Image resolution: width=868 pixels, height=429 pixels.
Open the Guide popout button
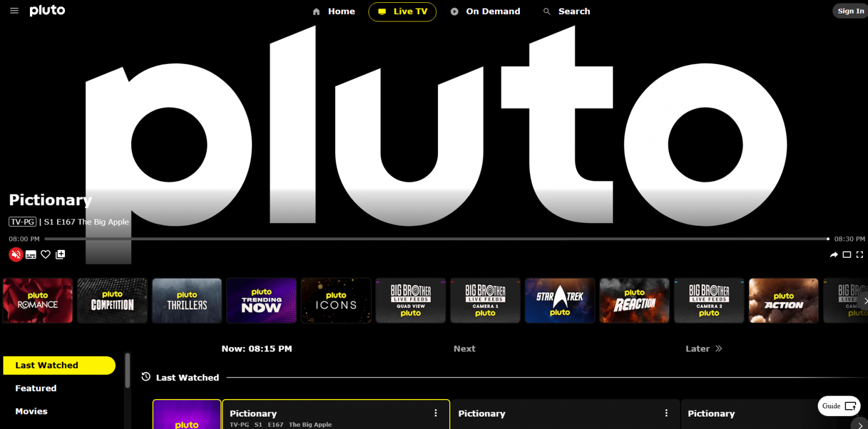[839, 406]
